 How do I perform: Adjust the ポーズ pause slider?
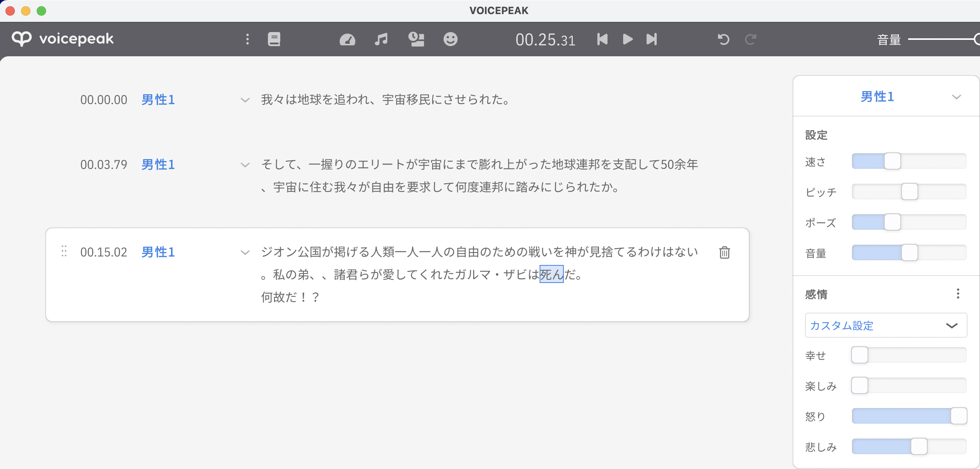pos(909,222)
